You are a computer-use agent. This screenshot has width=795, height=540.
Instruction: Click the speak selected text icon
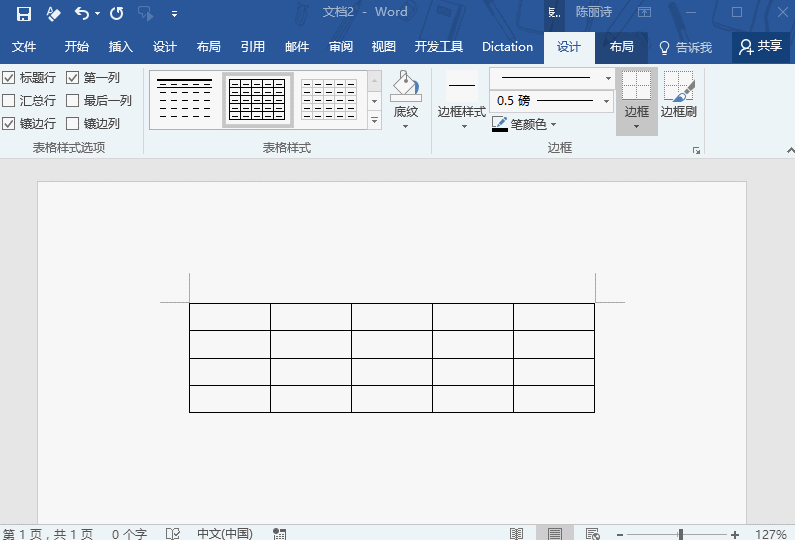click(x=146, y=14)
